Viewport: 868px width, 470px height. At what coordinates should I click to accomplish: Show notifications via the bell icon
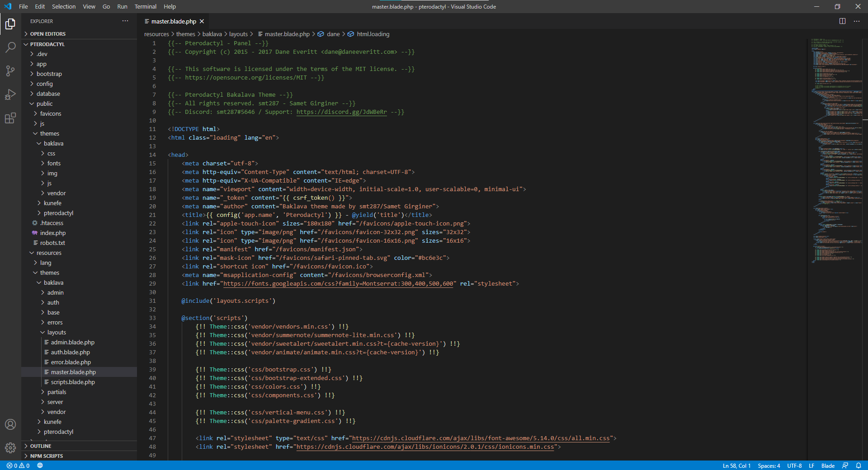[x=859, y=465]
